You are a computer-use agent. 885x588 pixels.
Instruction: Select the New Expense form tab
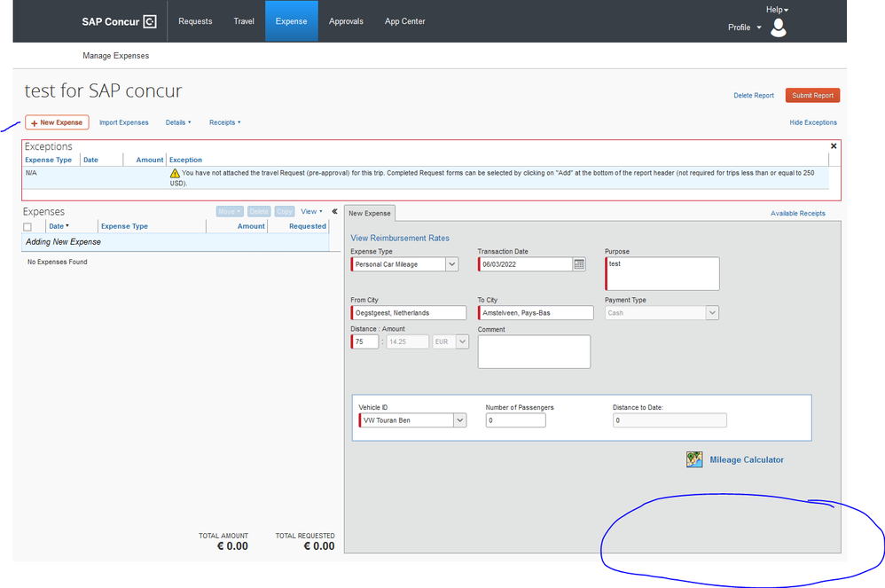click(370, 214)
